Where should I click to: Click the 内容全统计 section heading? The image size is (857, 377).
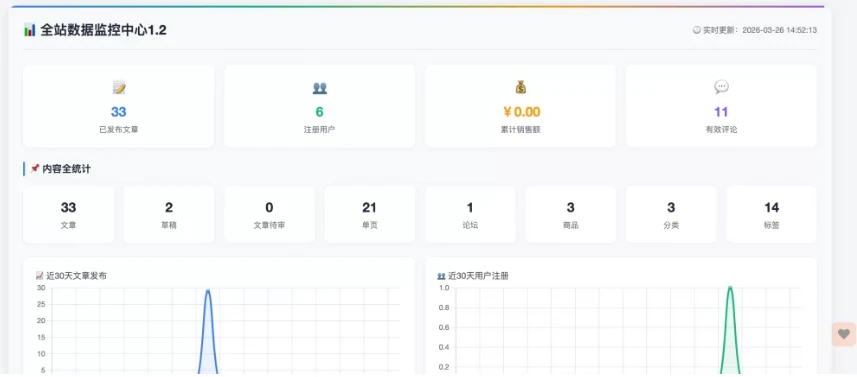click(67, 169)
